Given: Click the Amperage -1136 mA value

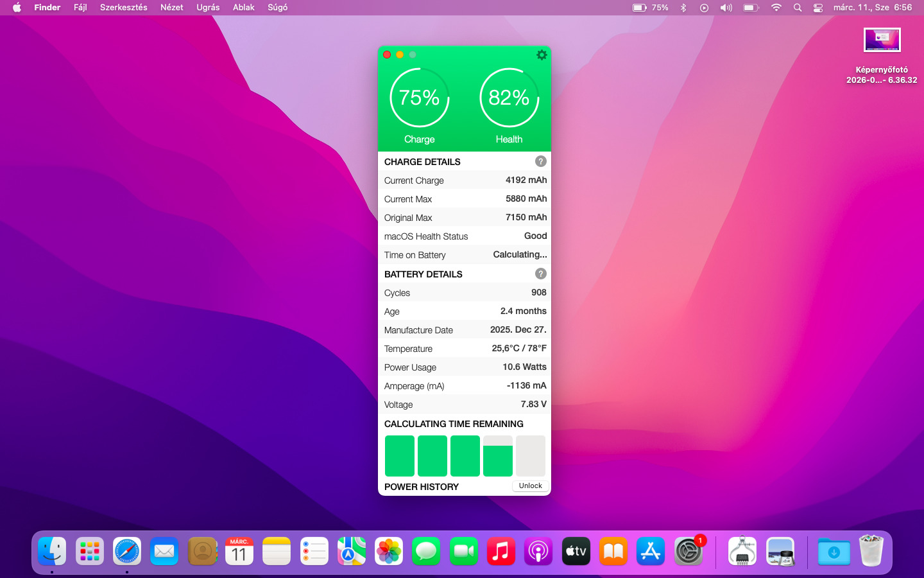Looking at the screenshot, I should (x=527, y=385).
